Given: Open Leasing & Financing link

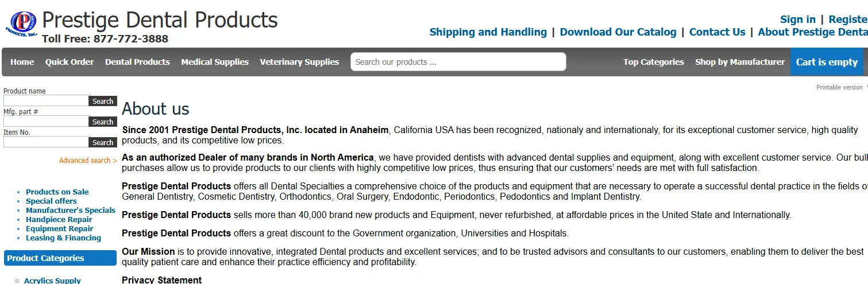Looking at the screenshot, I should pos(63,238).
